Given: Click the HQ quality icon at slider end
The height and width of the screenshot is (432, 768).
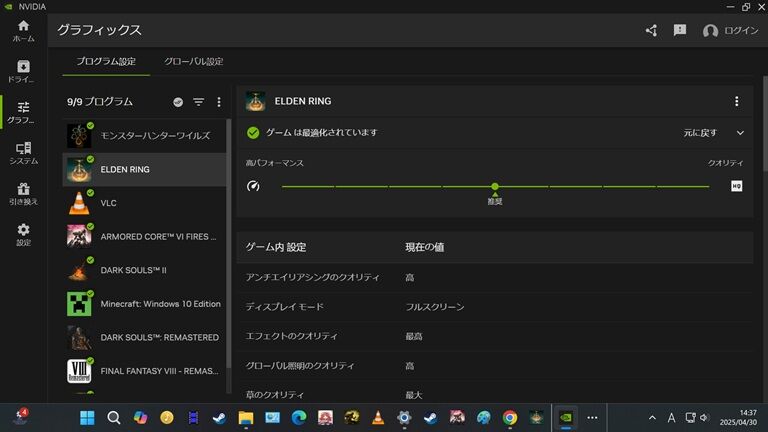Looking at the screenshot, I should point(736,186).
